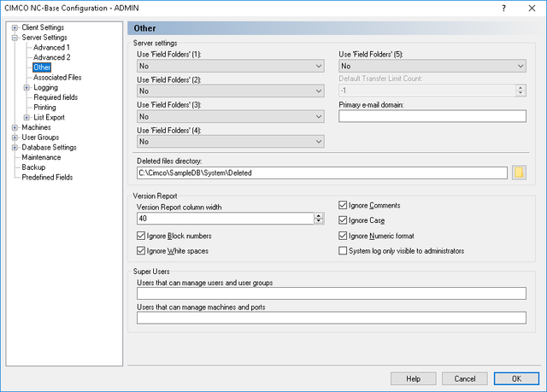This screenshot has height=392, width=547.
Task: Open the Use 'Field Folders' (4) dropdown
Action: 230,142
